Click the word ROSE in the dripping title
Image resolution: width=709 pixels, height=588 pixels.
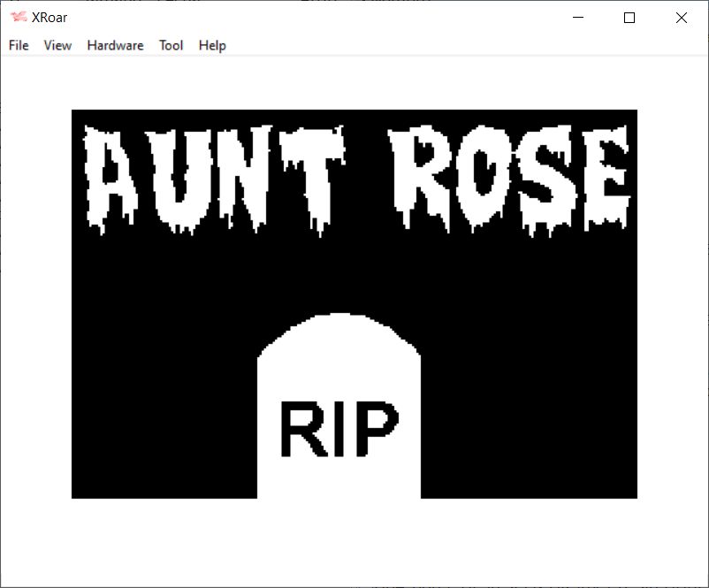(x=509, y=175)
